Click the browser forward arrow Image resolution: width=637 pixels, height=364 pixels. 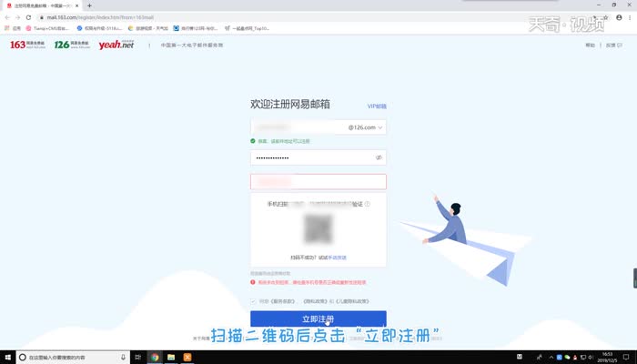coord(18,17)
